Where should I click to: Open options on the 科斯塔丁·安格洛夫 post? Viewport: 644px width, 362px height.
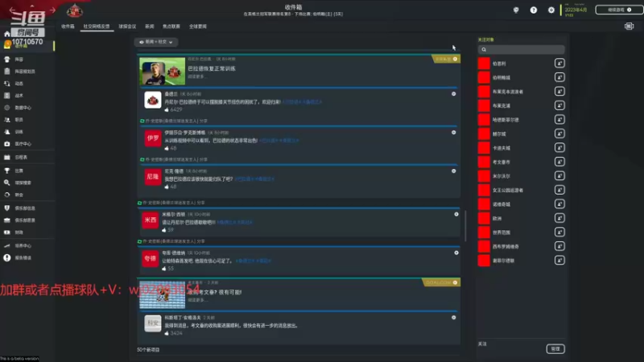[453, 318]
